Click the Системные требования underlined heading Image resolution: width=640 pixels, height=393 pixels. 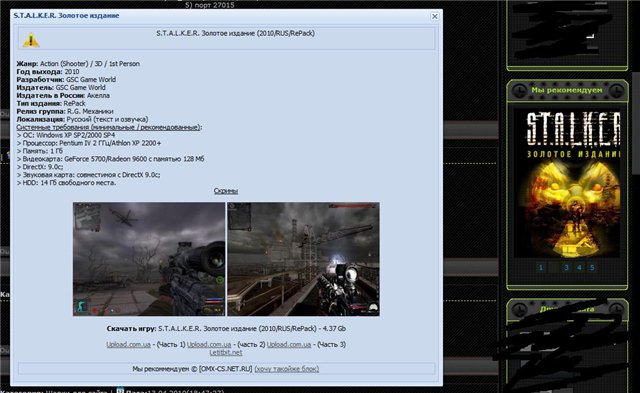pyautogui.click(x=109, y=127)
